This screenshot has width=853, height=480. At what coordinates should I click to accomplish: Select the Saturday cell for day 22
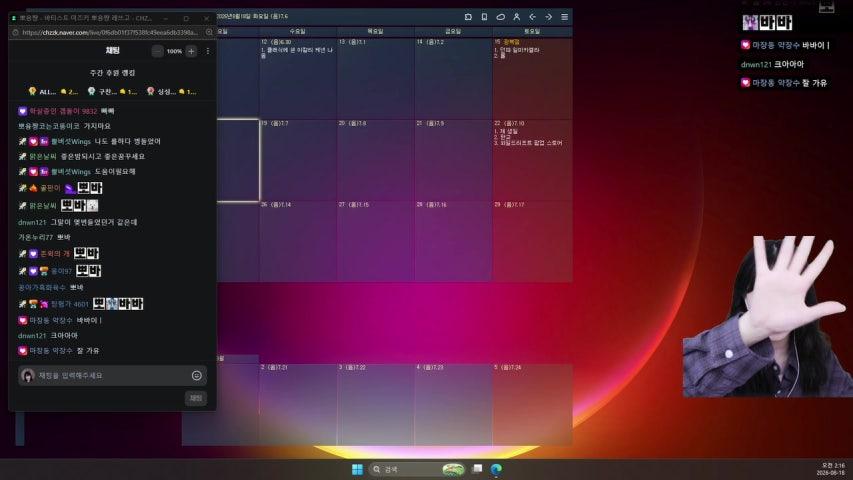coord(532,160)
